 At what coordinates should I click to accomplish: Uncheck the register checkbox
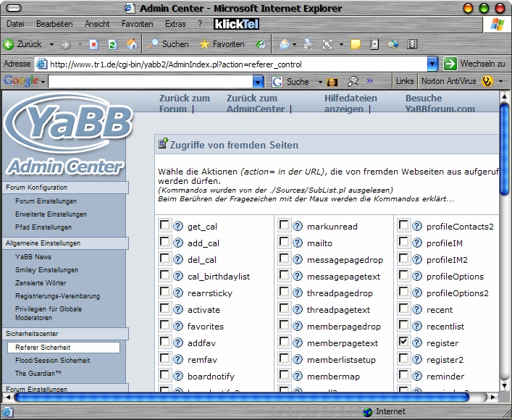point(403,342)
